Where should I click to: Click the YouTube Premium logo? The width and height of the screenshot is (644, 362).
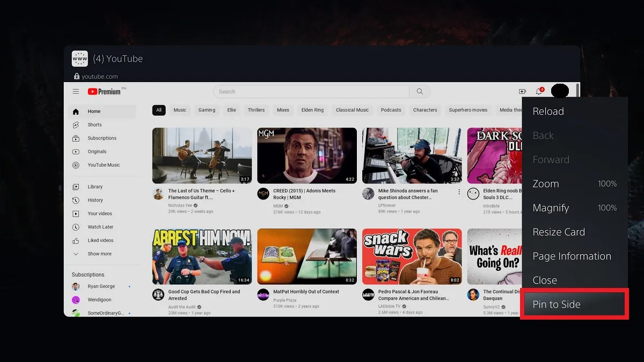click(x=105, y=92)
